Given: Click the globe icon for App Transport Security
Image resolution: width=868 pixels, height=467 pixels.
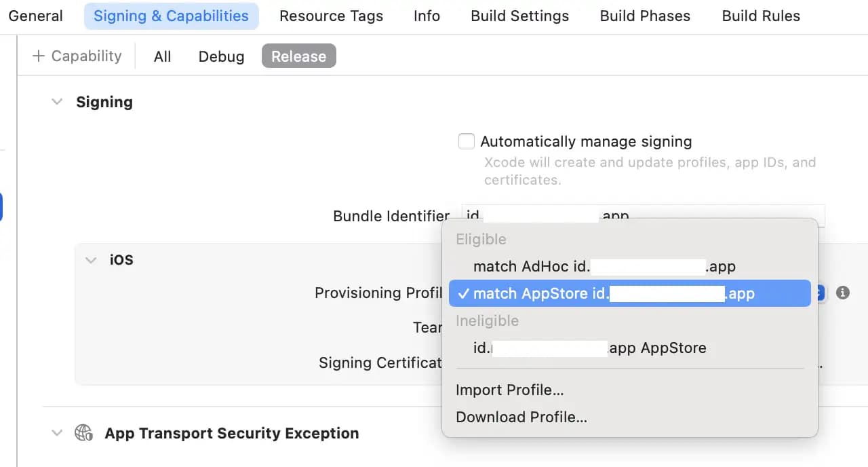Looking at the screenshot, I should click(x=83, y=433).
